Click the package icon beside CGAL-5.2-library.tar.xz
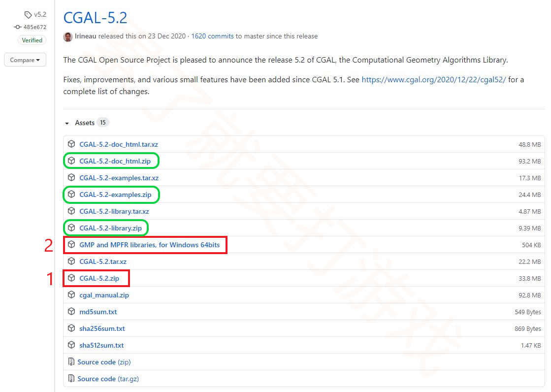551x392 pixels. 71,211
